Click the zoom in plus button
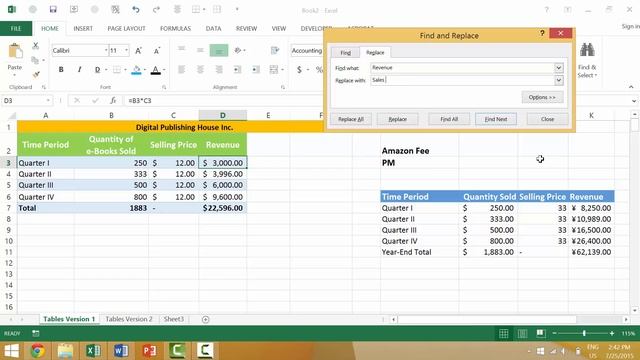 [611, 333]
